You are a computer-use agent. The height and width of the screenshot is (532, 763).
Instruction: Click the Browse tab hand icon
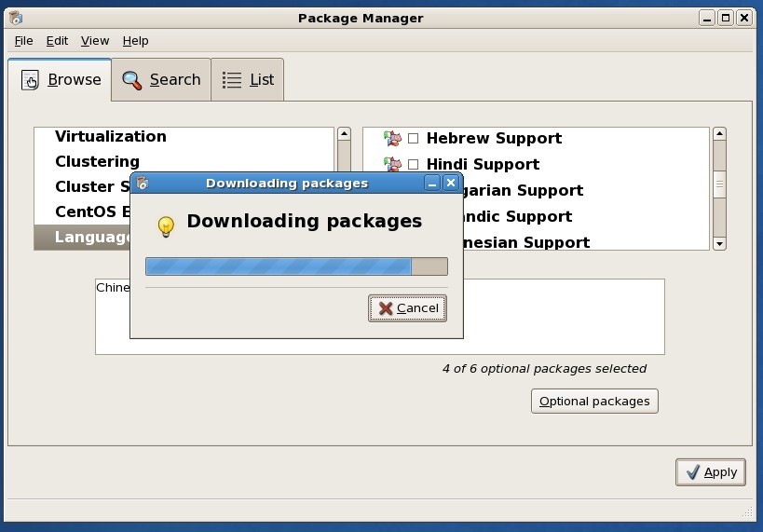[30, 80]
